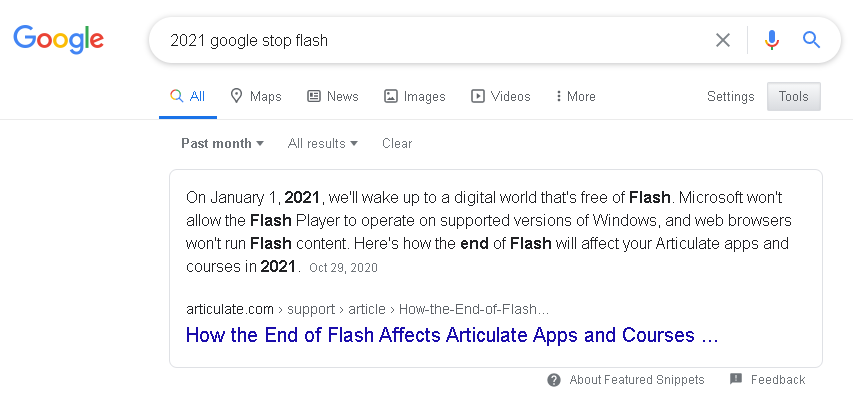Open Settings menu
Screen dimensions: 853x398
731,96
